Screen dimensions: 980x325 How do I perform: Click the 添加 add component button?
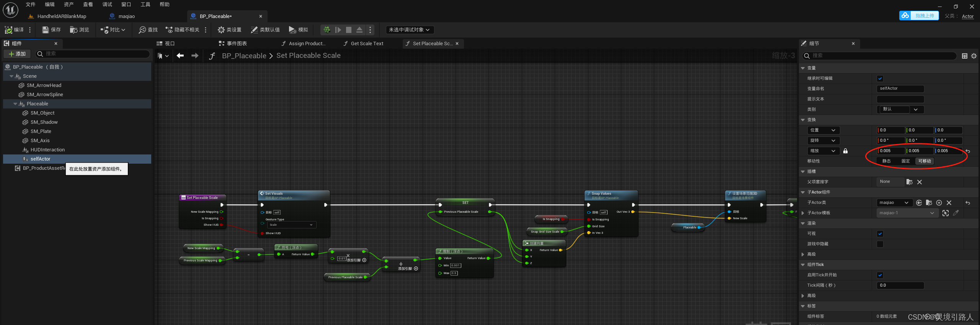coord(17,54)
